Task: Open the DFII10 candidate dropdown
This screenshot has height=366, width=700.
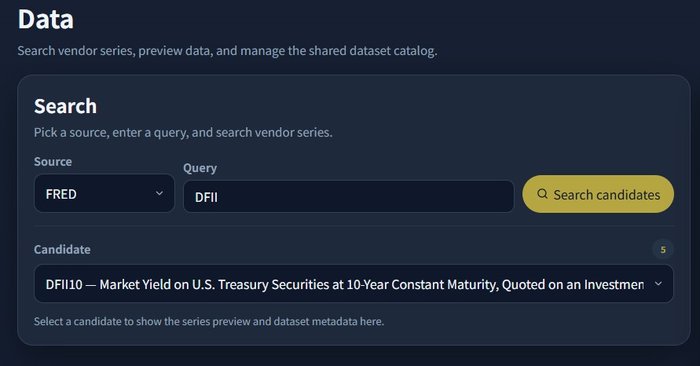Action: point(354,284)
